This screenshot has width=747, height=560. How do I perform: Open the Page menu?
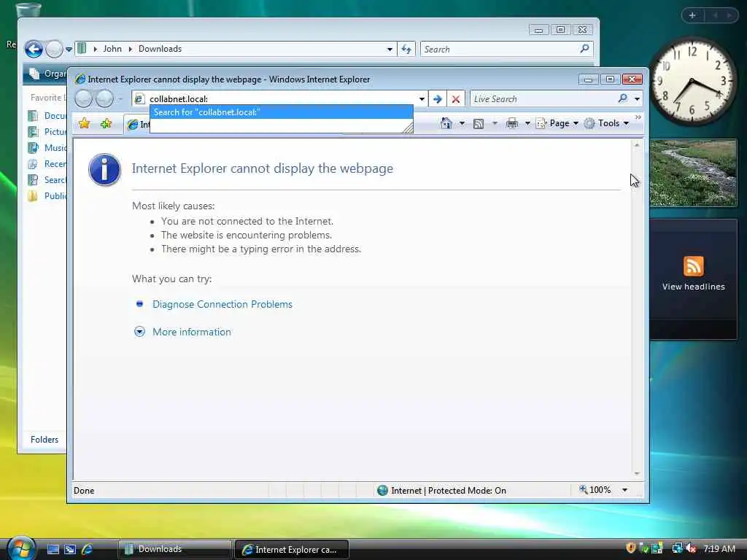pyautogui.click(x=557, y=123)
